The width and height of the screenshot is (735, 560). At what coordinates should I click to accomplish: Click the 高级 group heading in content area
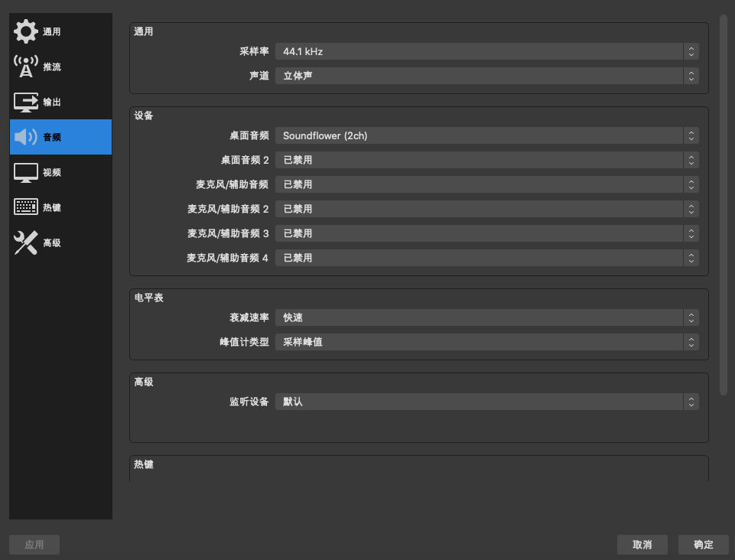(x=144, y=382)
